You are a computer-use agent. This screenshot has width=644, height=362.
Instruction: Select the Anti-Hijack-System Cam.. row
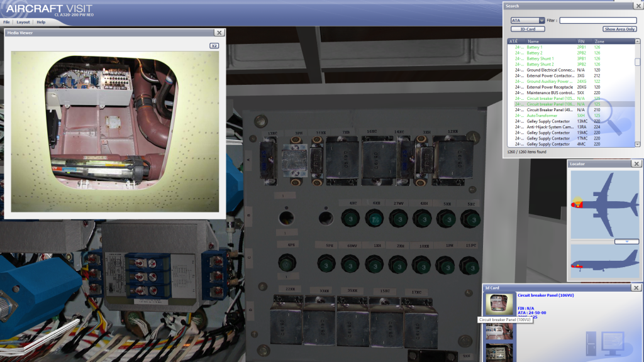coord(571,127)
